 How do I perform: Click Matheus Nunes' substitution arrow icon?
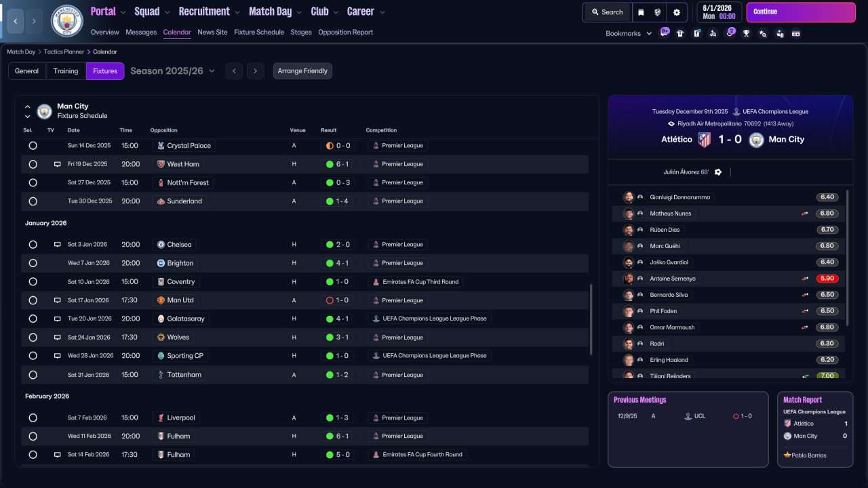[x=805, y=213]
